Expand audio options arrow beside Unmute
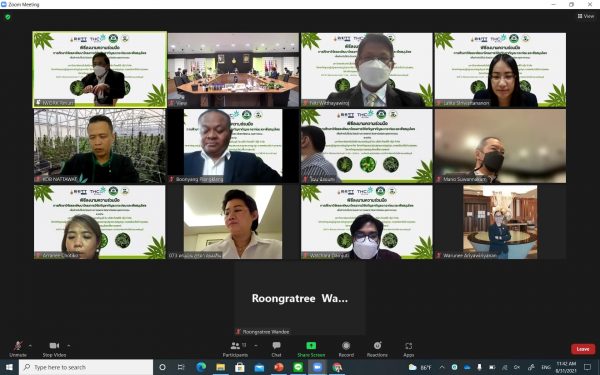Screen dimensions: 600x375 coord(30,346)
